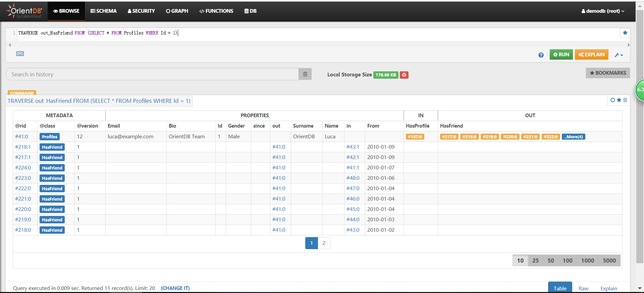The height and width of the screenshot is (293, 644).
Task: Switch to Explain result view
Action: (608, 288)
